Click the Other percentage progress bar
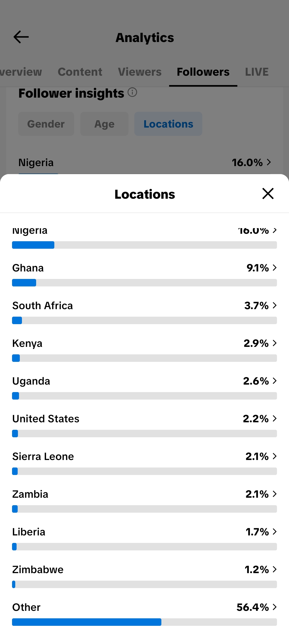This screenshot has width=289, height=644. pos(144,622)
